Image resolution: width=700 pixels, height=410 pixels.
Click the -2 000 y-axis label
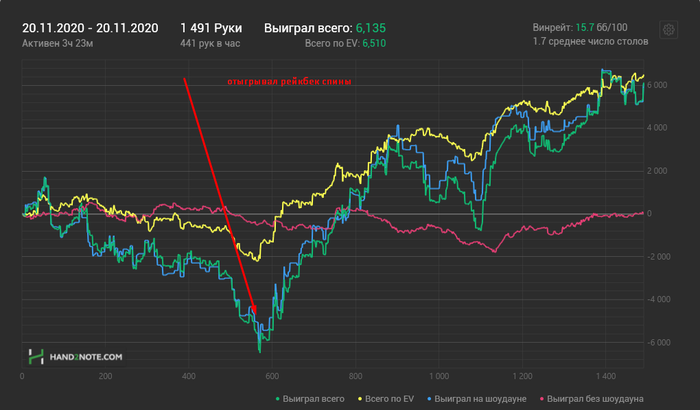pos(658,257)
